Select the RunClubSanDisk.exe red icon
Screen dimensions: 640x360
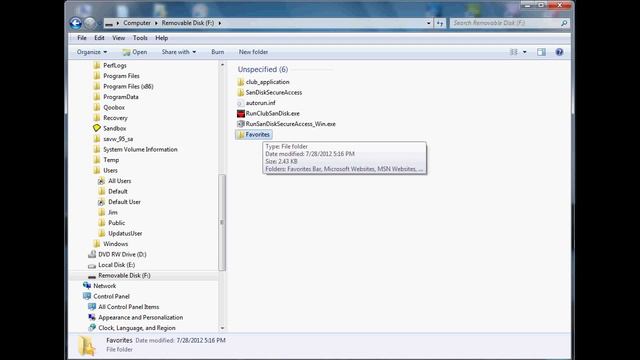pos(240,113)
